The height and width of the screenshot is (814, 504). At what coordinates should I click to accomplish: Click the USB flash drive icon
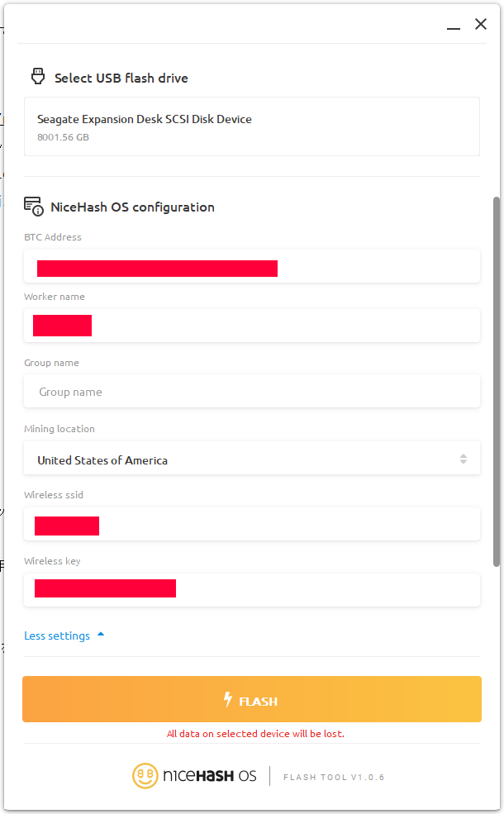[x=37, y=77]
